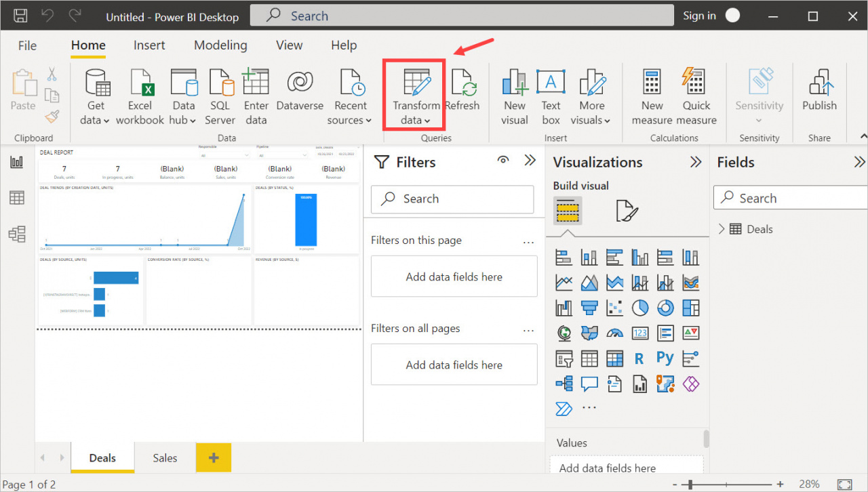Create a New measure
Viewport: 868px width, 492px height.
[652, 96]
